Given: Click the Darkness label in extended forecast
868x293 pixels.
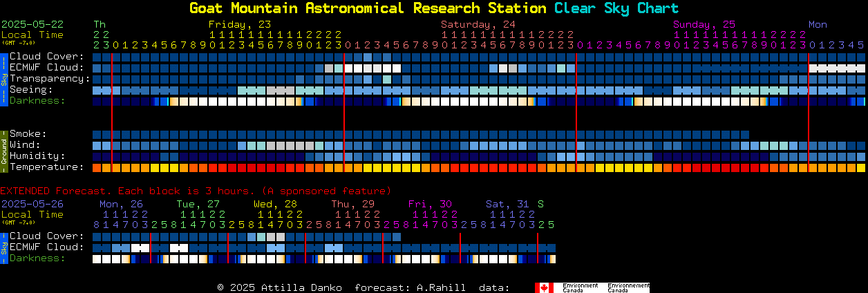Looking at the screenshot, I should pyautogui.click(x=37, y=258).
